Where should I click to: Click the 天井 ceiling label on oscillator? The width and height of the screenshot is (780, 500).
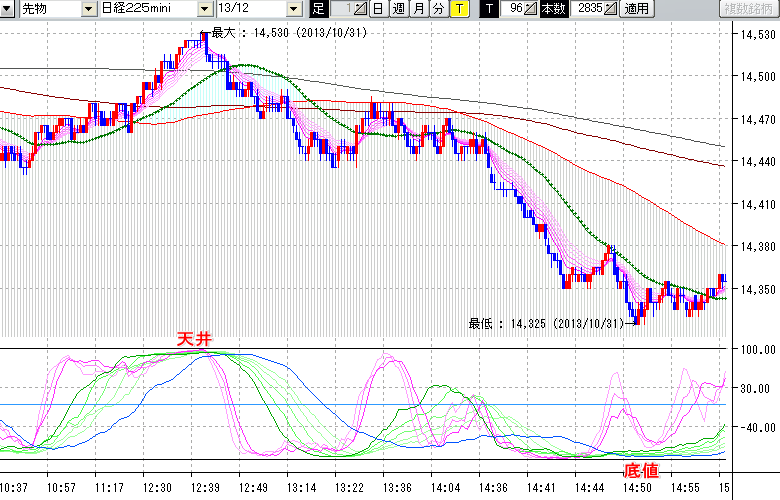click(194, 340)
